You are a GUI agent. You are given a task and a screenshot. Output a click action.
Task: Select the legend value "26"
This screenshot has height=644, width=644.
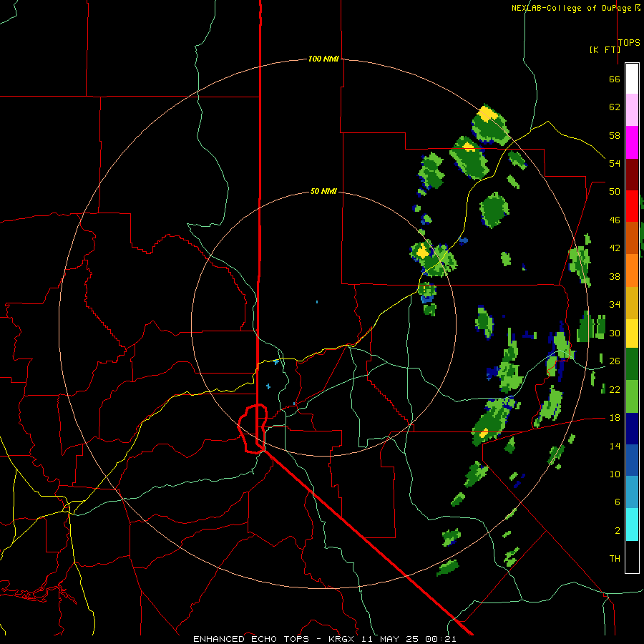615,361
